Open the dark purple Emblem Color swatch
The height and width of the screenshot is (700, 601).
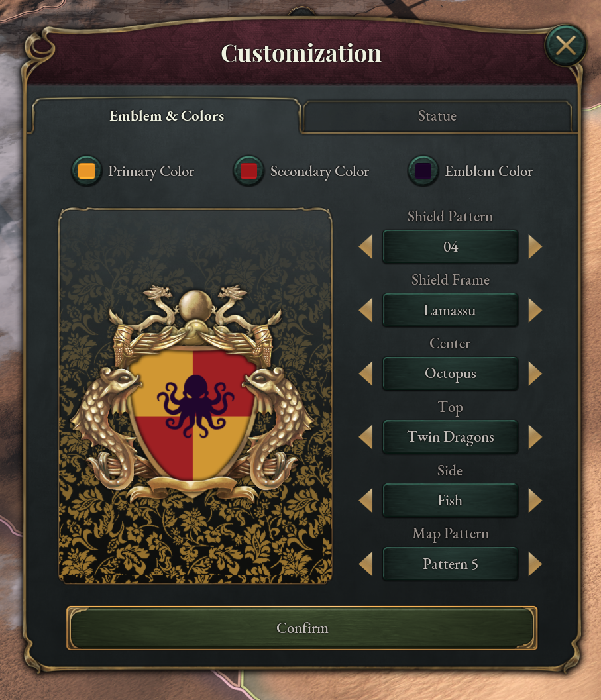pyautogui.click(x=423, y=172)
